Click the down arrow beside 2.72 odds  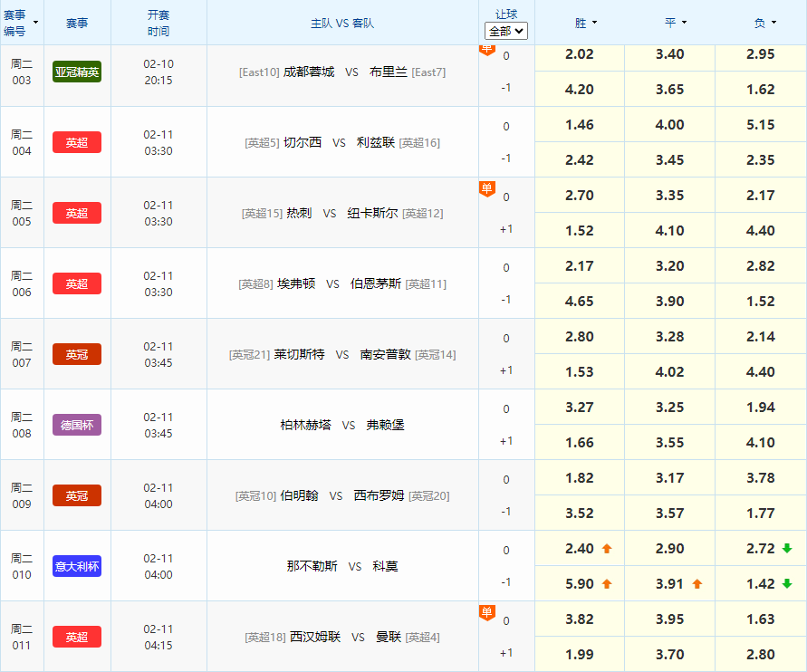[787, 549]
